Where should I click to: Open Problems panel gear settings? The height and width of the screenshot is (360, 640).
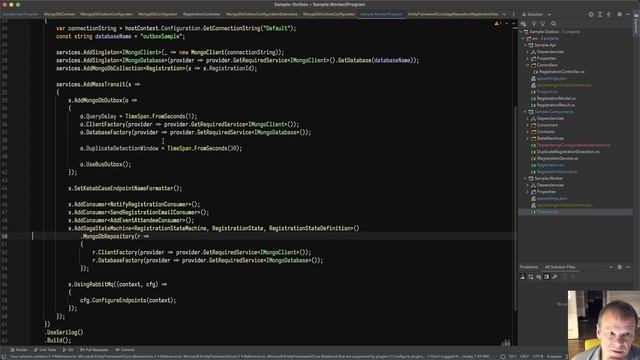pyautogui.click(x=620, y=267)
